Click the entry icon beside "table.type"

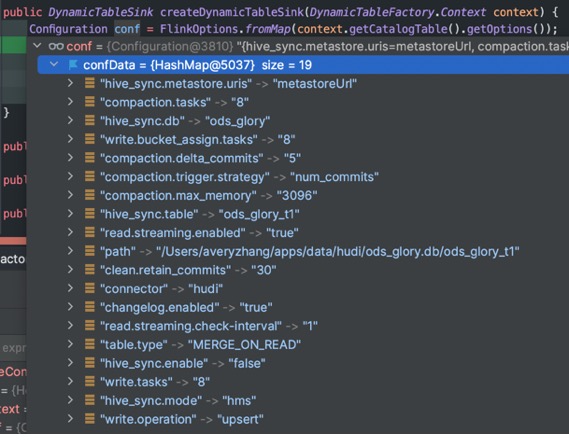(x=90, y=344)
